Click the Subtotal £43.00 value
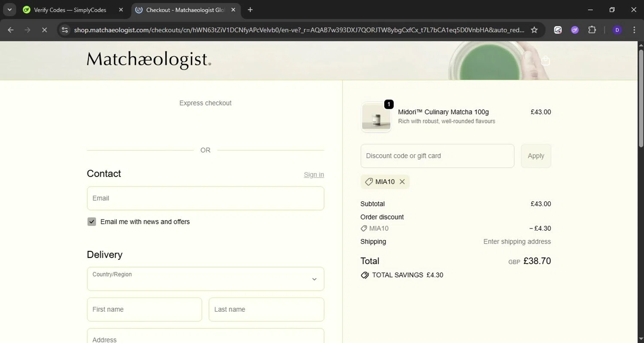The height and width of the screenshot is (343, 644). 541,204
